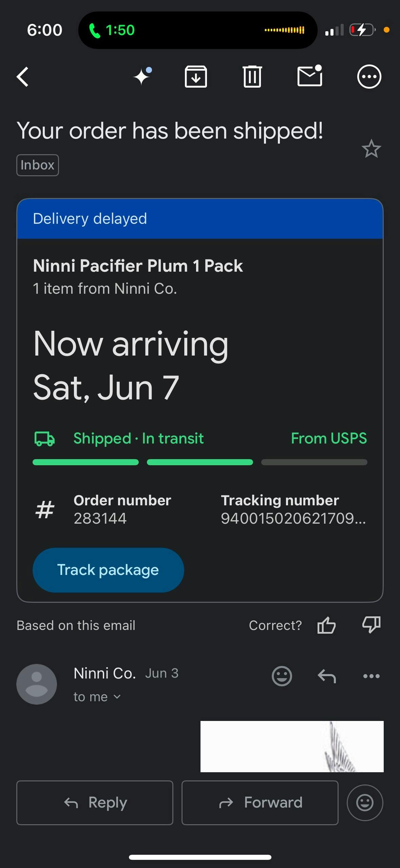This screenshot has height=868, width=400.
Task: Star this shipped order email
Action: [x=371, y=149]
